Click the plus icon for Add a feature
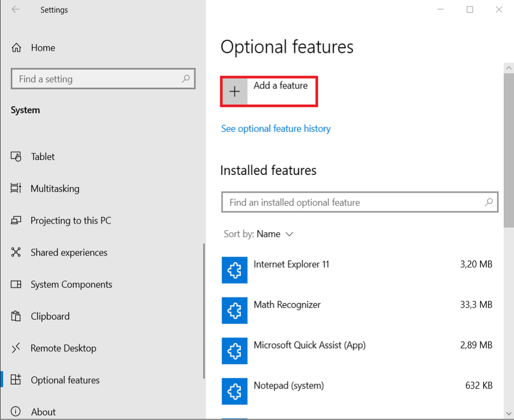The width and height of the screenshot is (514, 420). 235,92
